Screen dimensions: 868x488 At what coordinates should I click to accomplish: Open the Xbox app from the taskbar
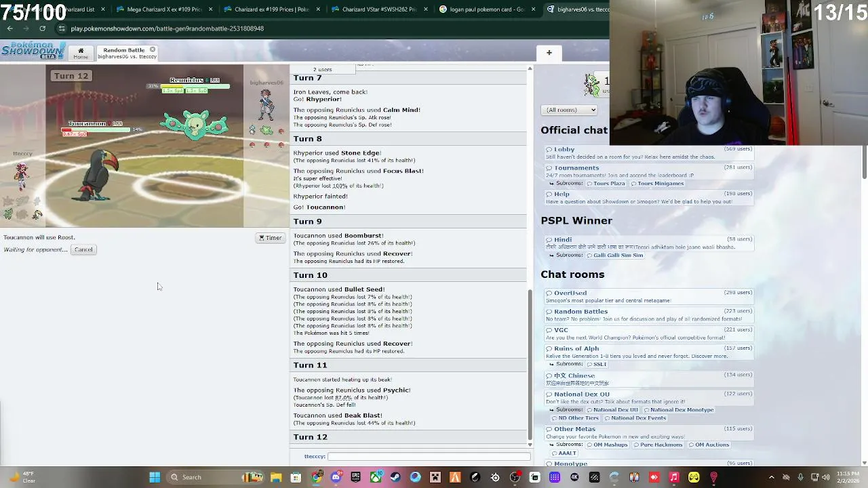tap(376, 477)
